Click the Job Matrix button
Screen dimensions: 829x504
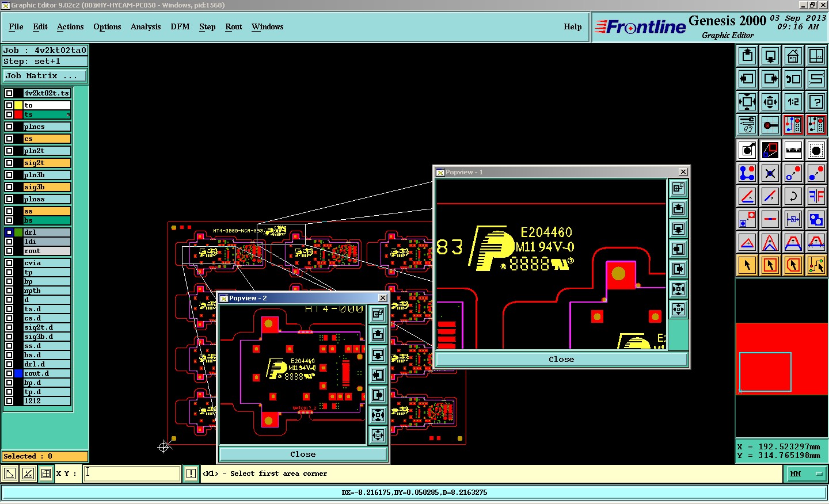(45, 75)
